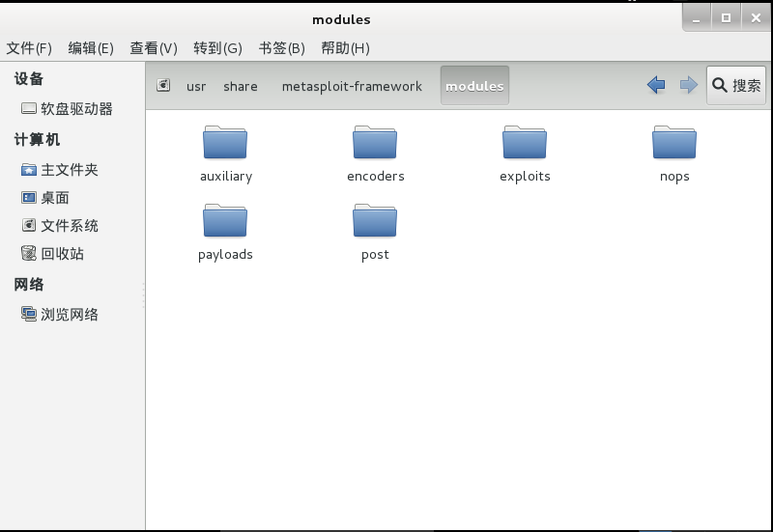773x532 pixels.
Task: Maximize the modules window
Action: pos(726,18)
